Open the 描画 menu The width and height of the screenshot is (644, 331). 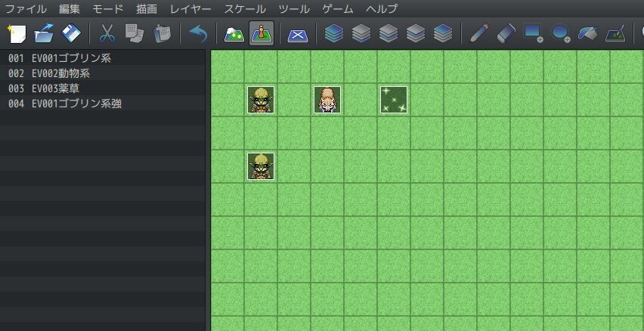click(147, 8)
